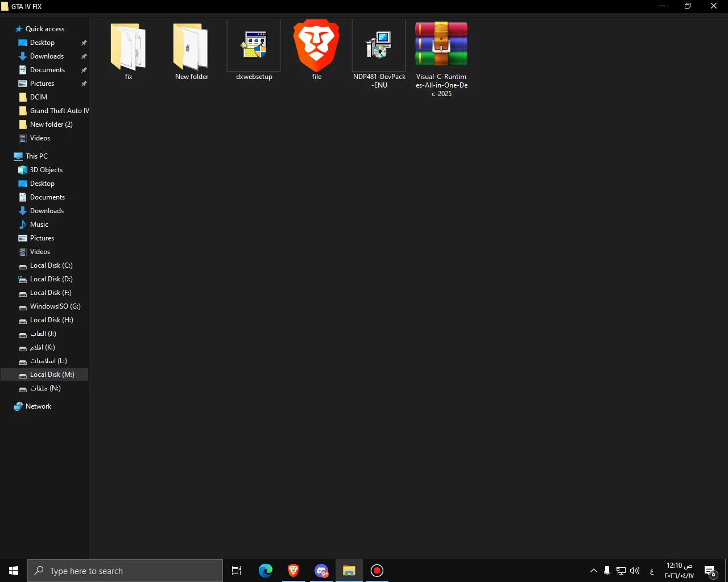Click the red record icon in taskbar
Viewport: 728px width, 582px height.
click(x=377, y=571)
